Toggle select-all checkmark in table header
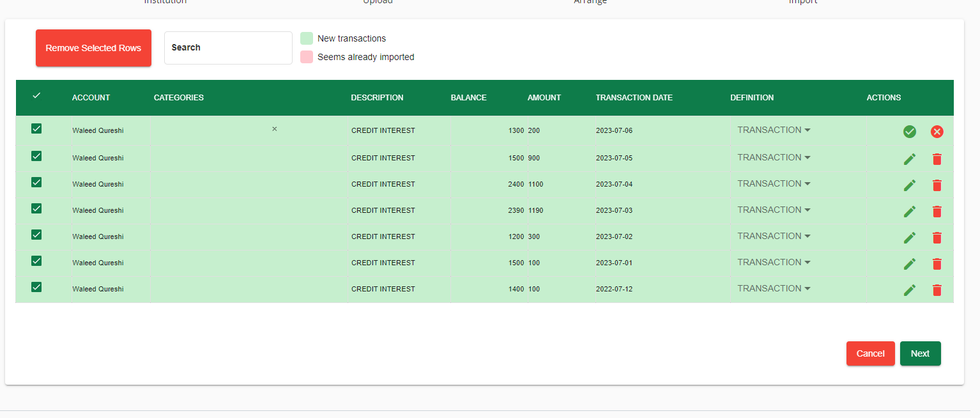980x418 pixels. [36, 96]
